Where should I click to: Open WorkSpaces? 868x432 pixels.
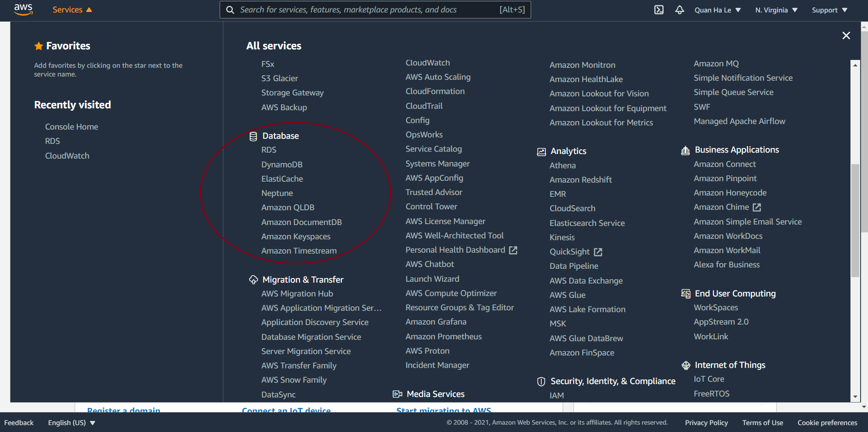[x=716, y=308]
